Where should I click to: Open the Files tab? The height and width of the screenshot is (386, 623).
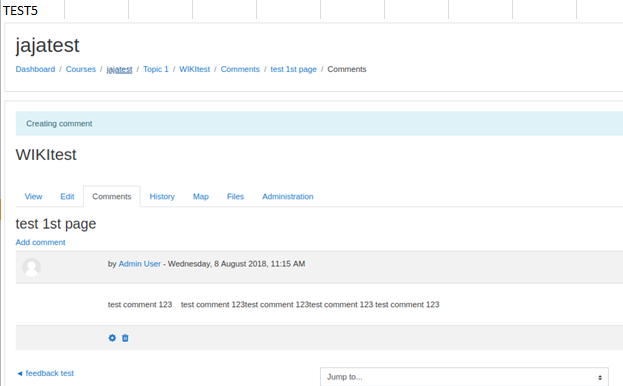(235, 197)
